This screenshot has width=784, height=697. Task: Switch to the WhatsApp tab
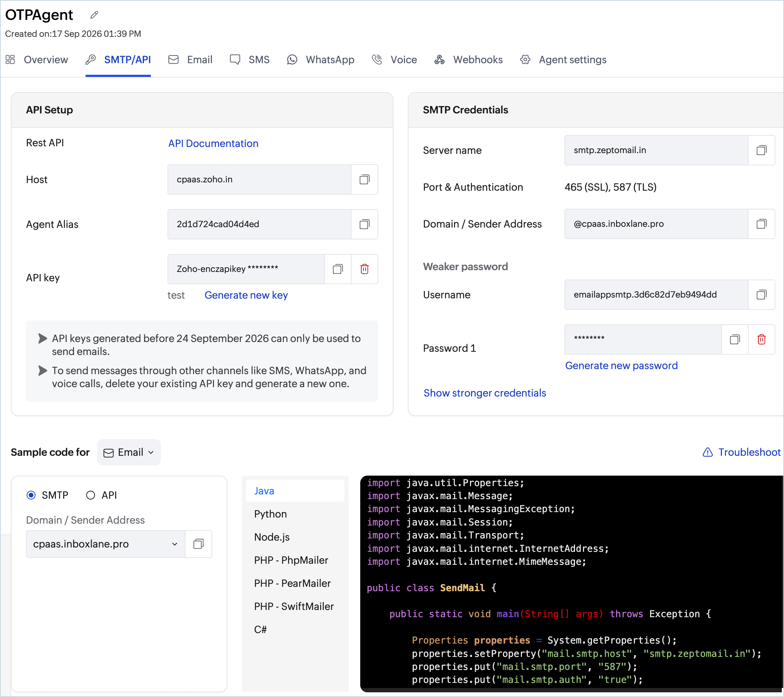point(321,60)
